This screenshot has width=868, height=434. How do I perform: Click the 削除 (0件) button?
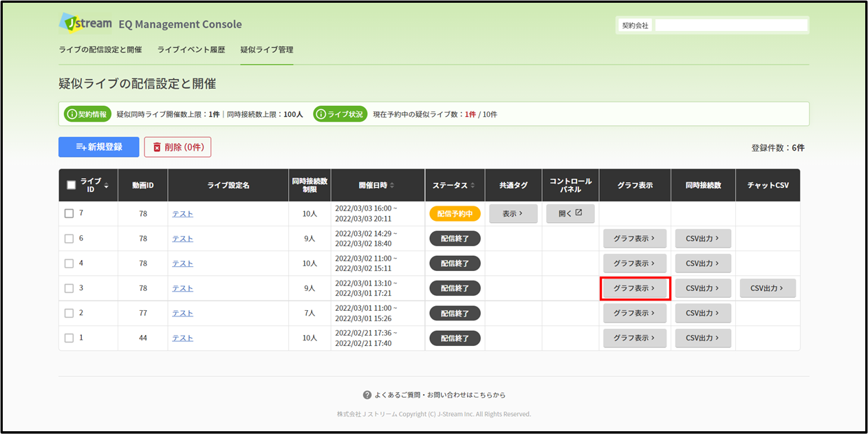point(177,147)
